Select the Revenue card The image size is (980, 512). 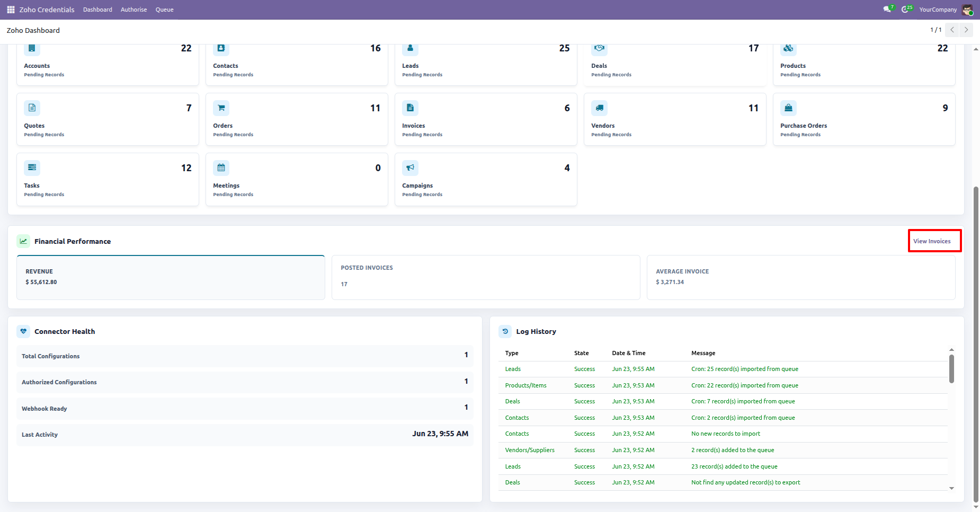171,277
